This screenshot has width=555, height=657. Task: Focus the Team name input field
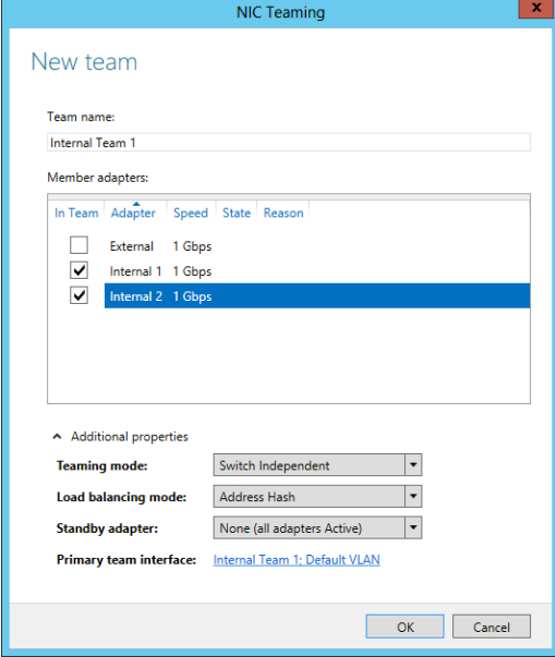(289, 142)
